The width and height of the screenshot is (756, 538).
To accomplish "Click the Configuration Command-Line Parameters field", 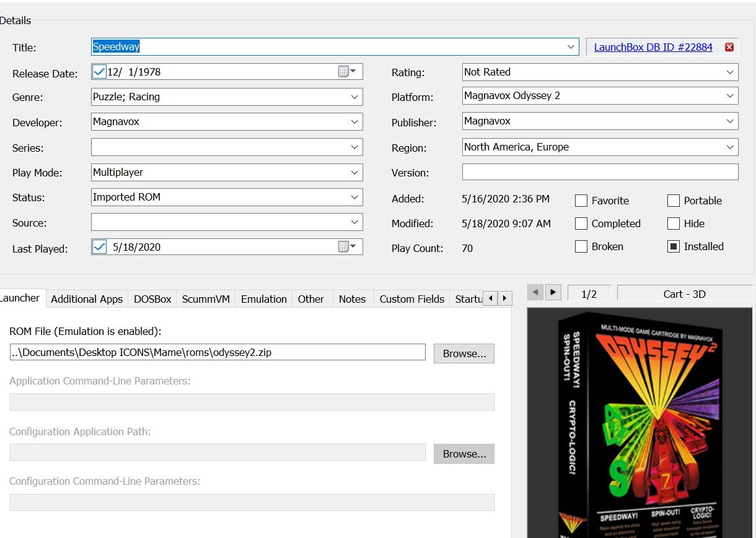I will [x=252, y=502].
